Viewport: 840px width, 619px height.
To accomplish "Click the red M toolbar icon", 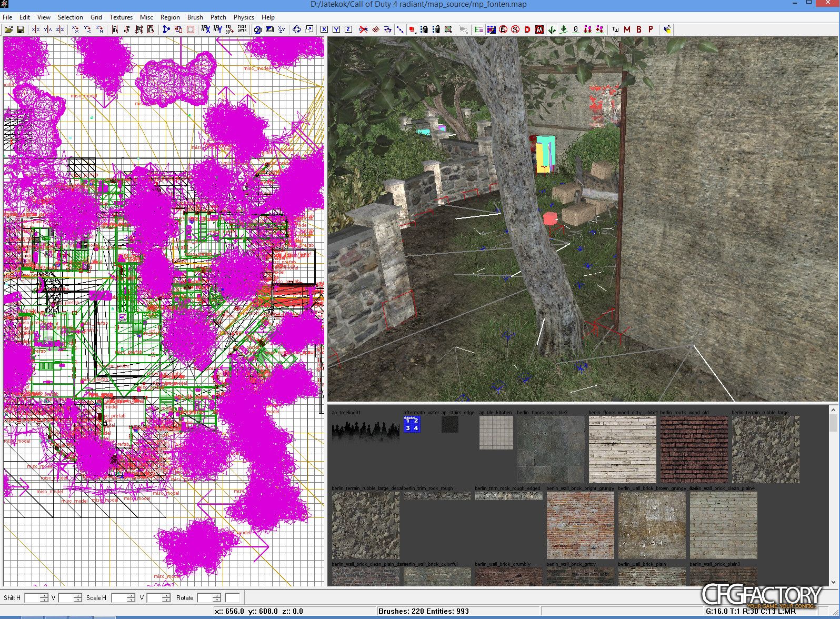I will [627, 29].
